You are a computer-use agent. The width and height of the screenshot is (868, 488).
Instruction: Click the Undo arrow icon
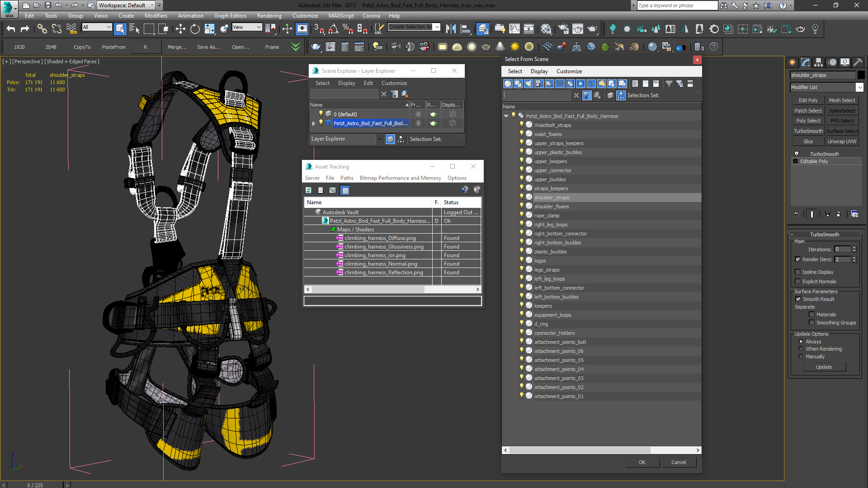pyautogui.click(x=11, y=29)
